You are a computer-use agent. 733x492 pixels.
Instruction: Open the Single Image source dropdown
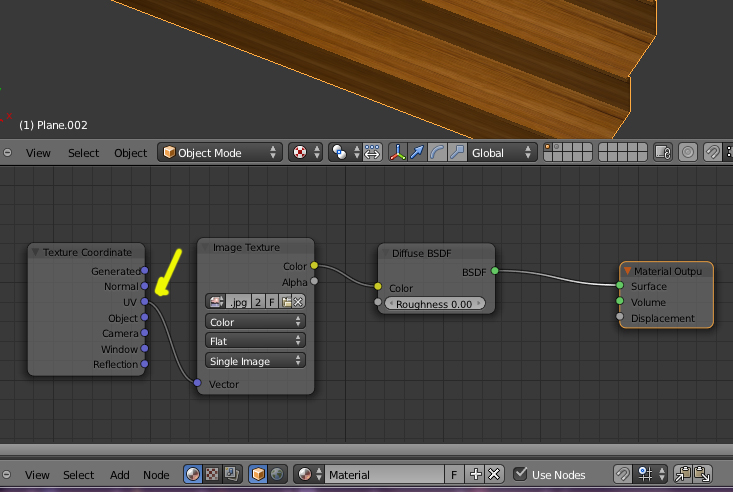point(255,361)
